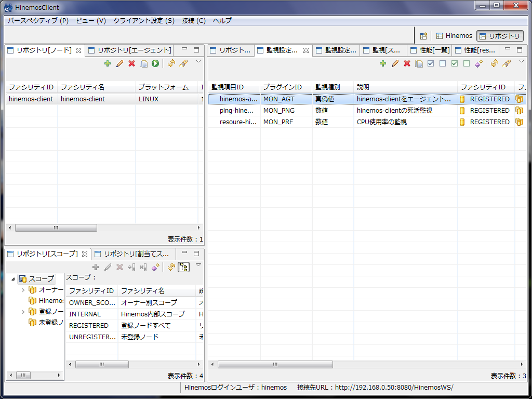Image resolution: width=532 pixels, height=399 pixels.
Task: Select the Hinemos item in the scope tree
Action: (46, 301)
